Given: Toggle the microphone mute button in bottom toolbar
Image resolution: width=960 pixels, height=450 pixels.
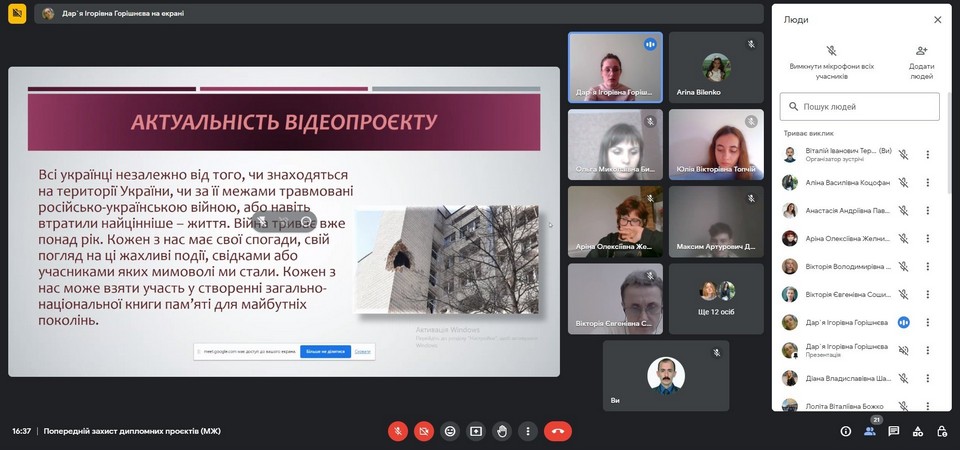Looking at the screenshot, I should click(x=397, y=431).
